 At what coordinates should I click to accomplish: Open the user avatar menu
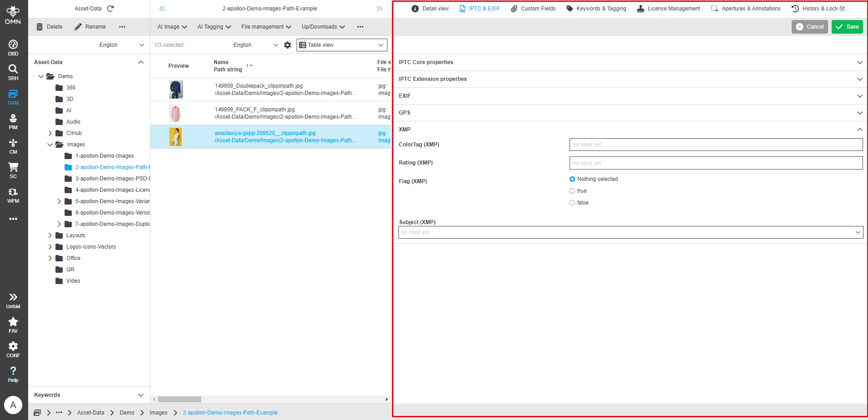pyautogui.click(x=13, y=405)
